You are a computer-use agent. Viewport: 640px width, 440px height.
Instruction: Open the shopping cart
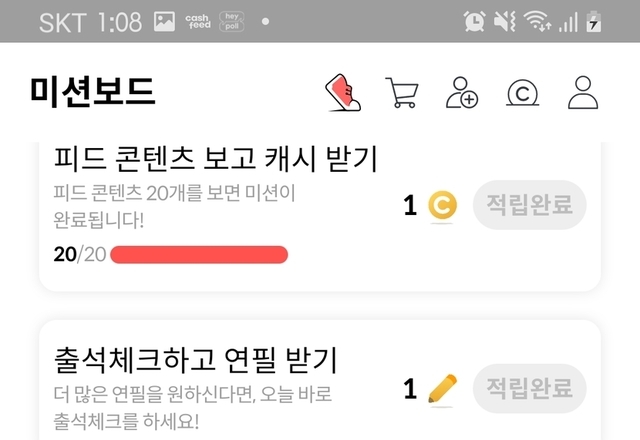pos(402,93)
